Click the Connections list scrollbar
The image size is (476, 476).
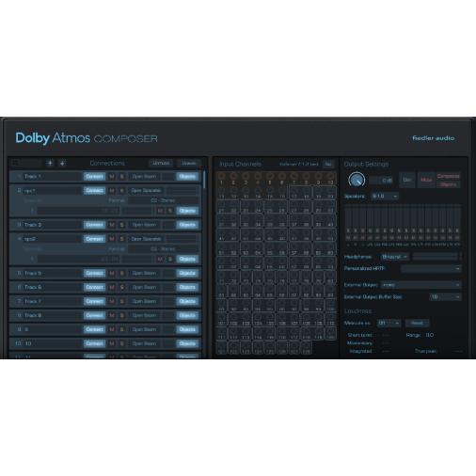tap(204, 180)
